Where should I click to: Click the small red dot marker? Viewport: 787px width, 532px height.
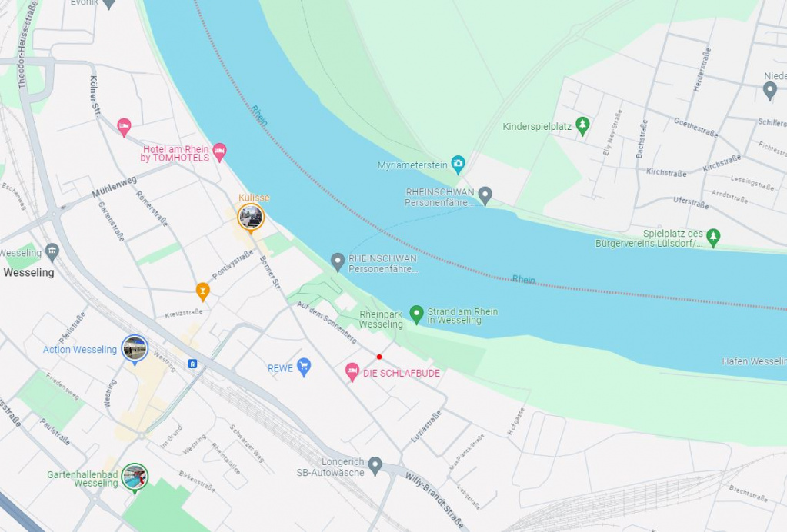click(379, 357)
